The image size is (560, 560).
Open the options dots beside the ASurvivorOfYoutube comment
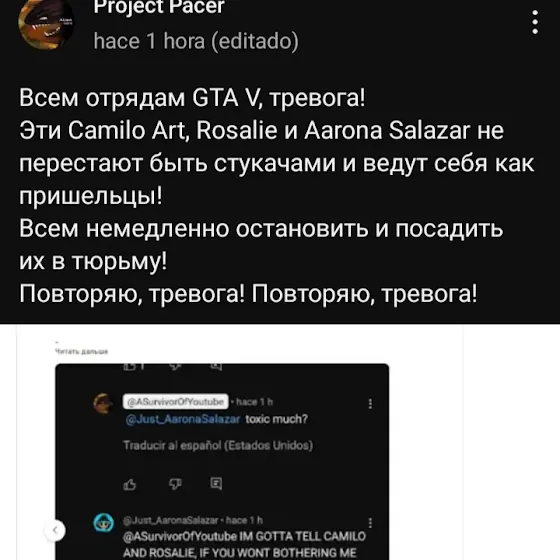370,404
